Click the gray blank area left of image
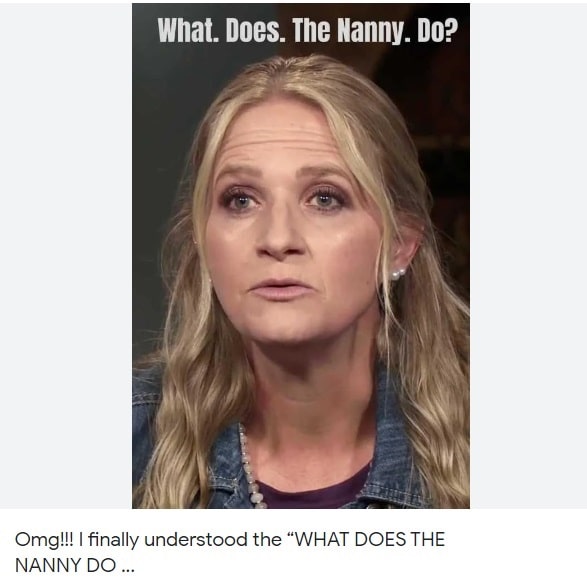Viewport: 587px width, 587px height. pyautogui.click(x=66, y=254)
